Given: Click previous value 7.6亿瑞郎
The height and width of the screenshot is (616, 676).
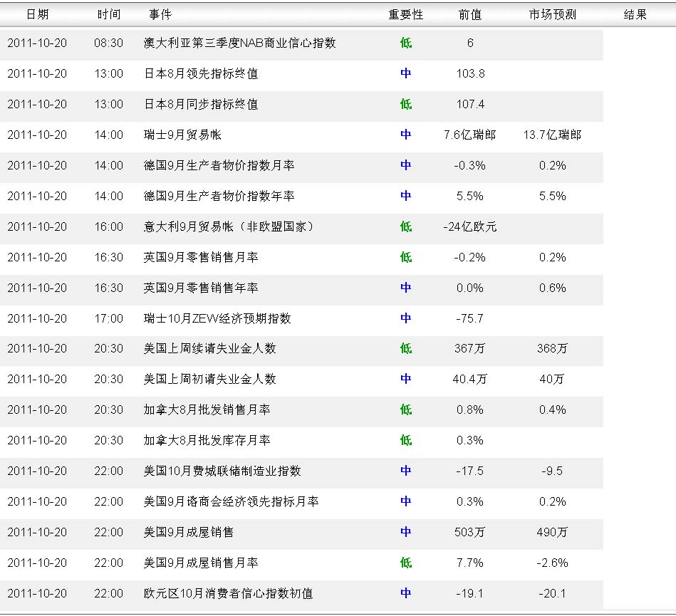Looking at the screenshot, I should [470, 135].
